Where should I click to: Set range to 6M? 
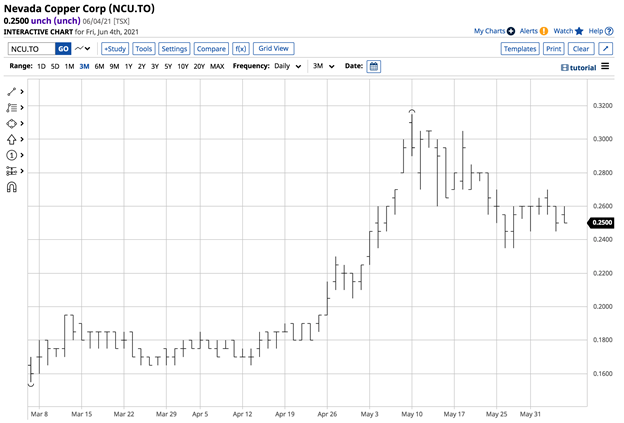pyautogui.click(x=100, y=66)
